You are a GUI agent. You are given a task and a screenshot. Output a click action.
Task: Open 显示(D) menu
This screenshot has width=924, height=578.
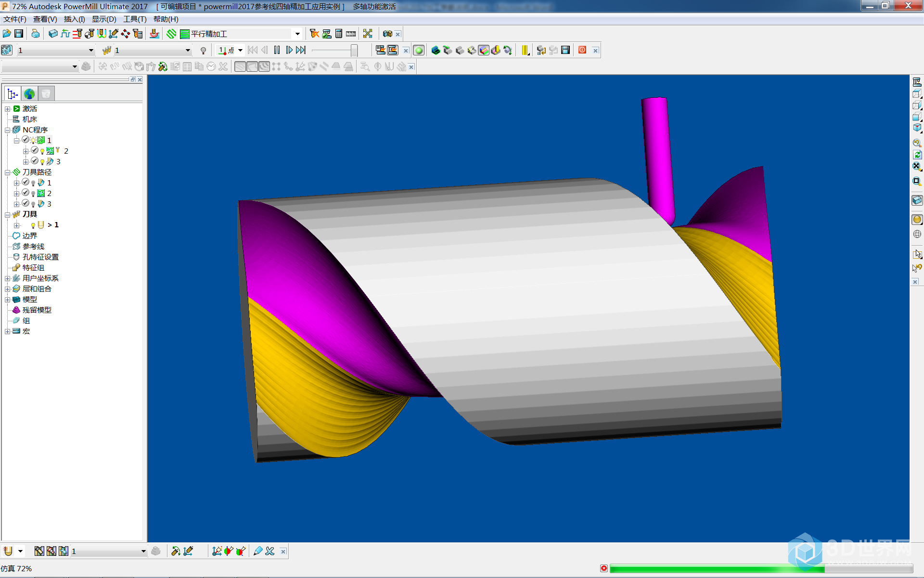[104, 19]
